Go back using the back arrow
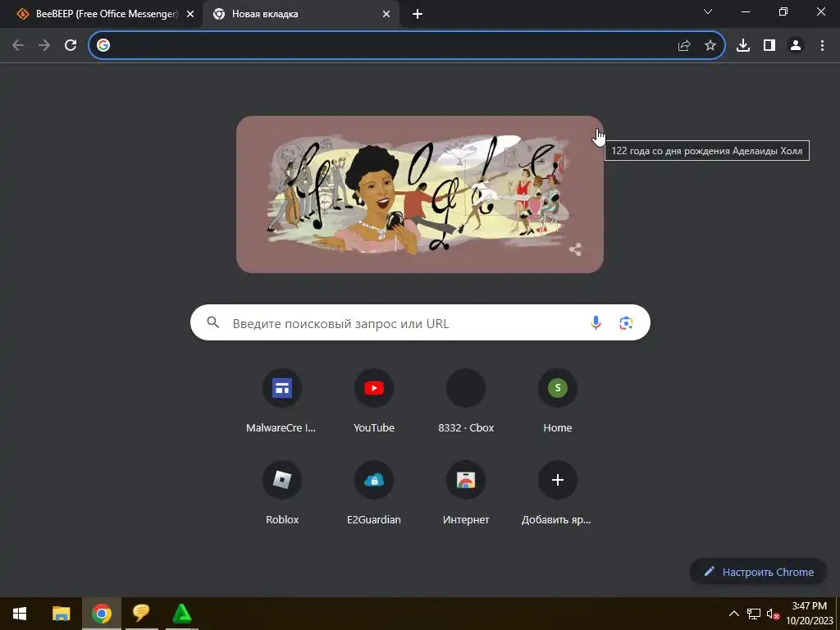 (18, 46)
